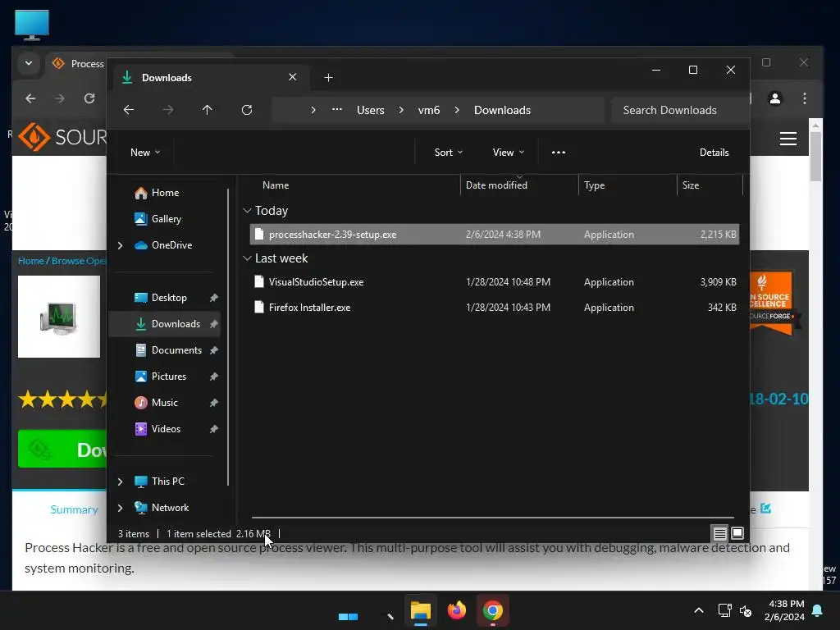Click Chrome's back navigation arrow
This screenshot has height=630, width=840.
[x=30, y=98]
